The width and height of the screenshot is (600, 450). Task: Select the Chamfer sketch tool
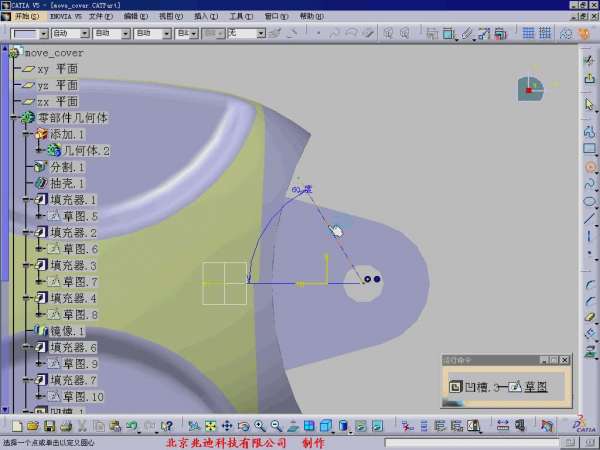coord(590,301)
